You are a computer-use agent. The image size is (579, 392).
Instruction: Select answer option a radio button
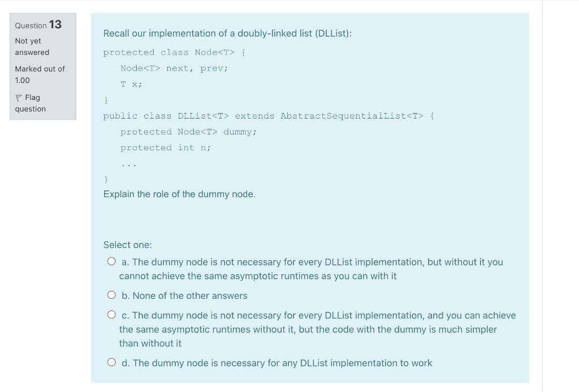[x=111, y=260]
